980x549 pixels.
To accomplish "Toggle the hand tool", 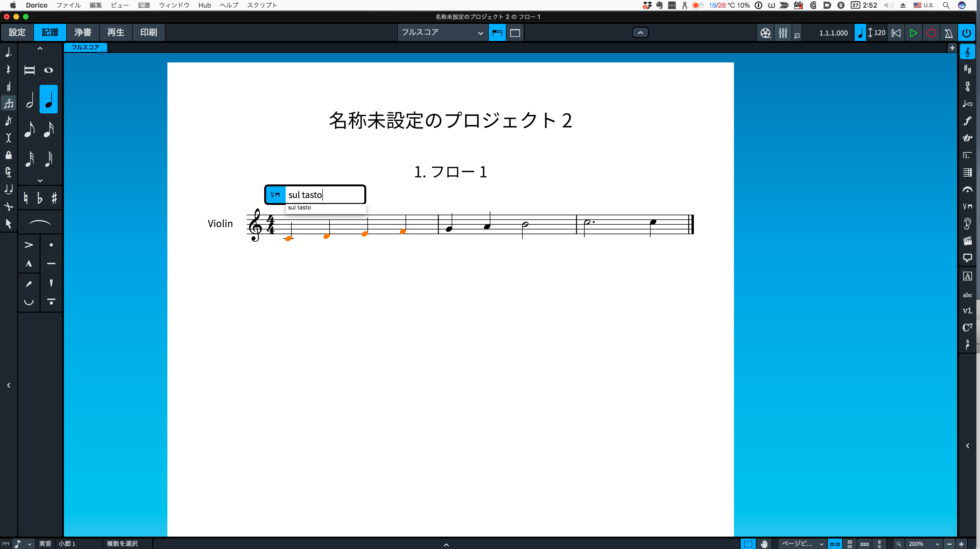I will tap(764, 544).
